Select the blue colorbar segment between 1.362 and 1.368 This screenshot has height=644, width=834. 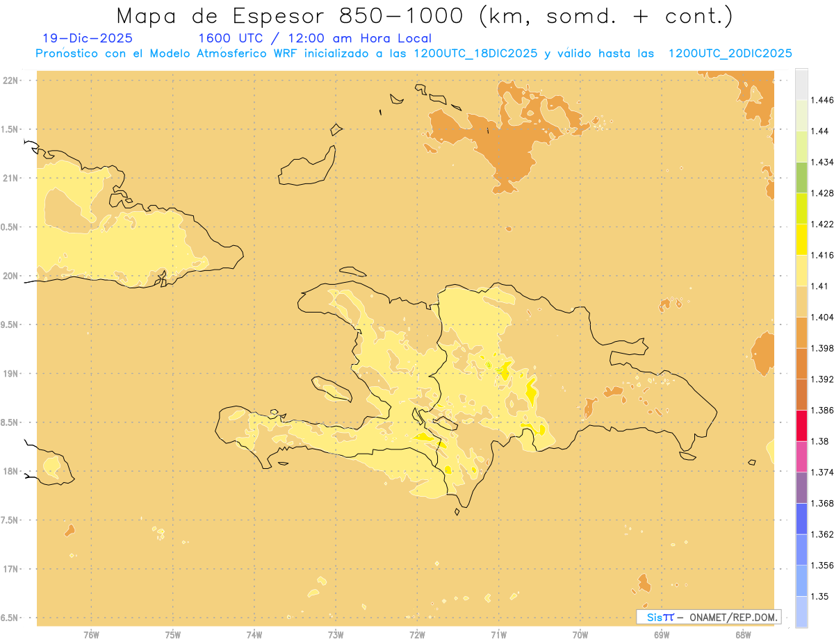pos(801,518)
